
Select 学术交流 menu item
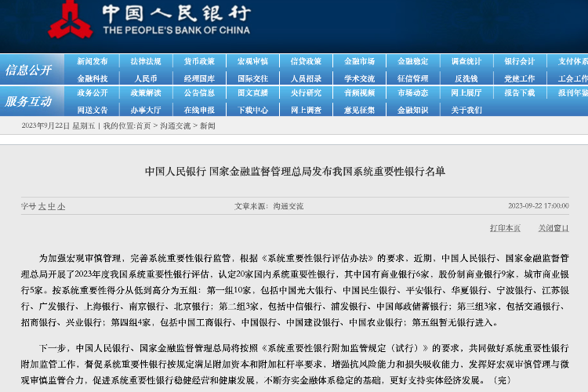(359, 78)
